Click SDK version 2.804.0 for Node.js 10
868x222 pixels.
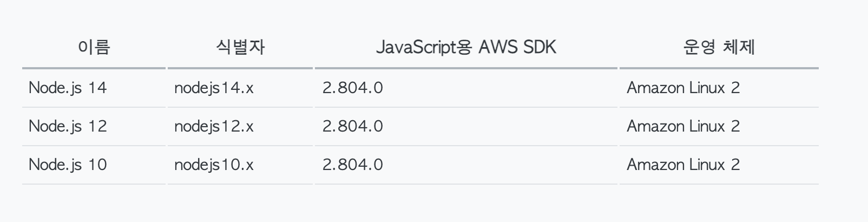pos(353,165)
